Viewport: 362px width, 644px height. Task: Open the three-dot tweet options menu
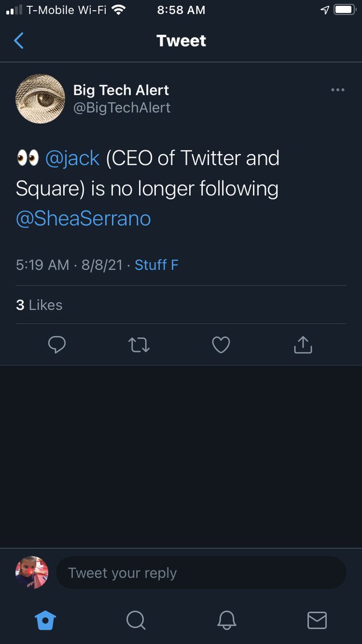click(338, 90)
